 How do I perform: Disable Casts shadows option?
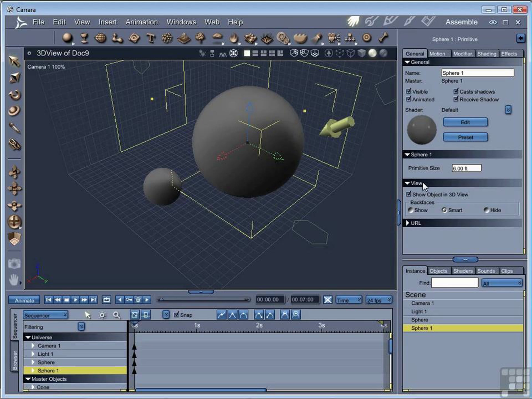click(x=456, y=91)
